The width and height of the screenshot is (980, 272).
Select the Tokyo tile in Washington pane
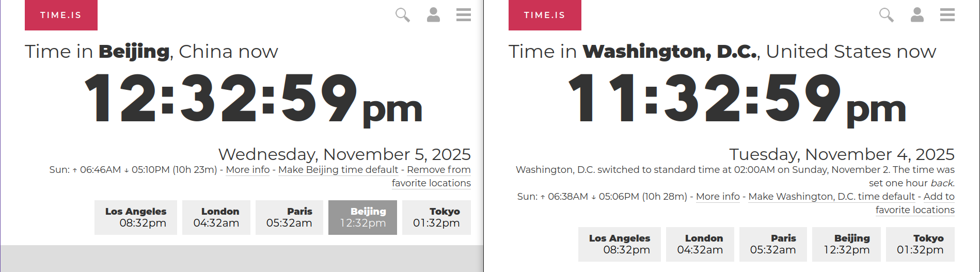(x=920, y=244)
